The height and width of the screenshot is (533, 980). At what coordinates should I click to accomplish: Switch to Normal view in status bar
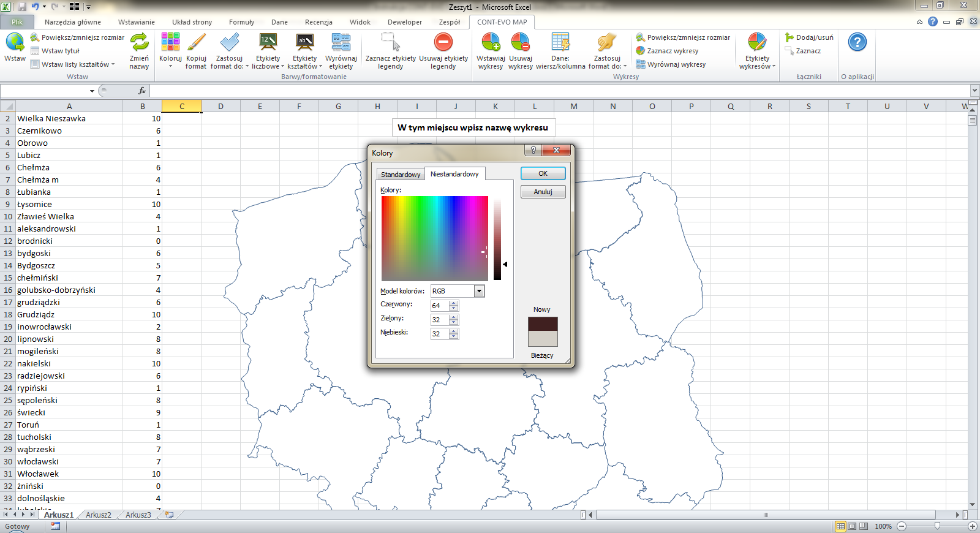click(x=841, y=526)
